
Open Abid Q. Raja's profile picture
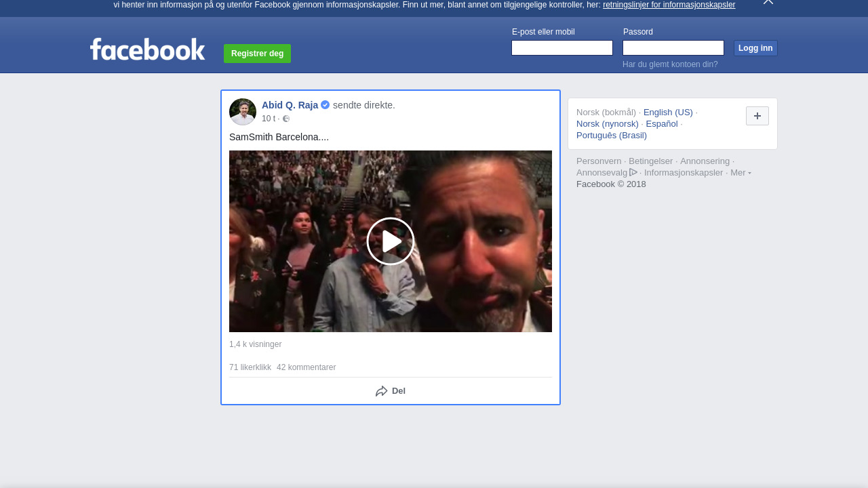pyautogui.click(x=243, y=112)
